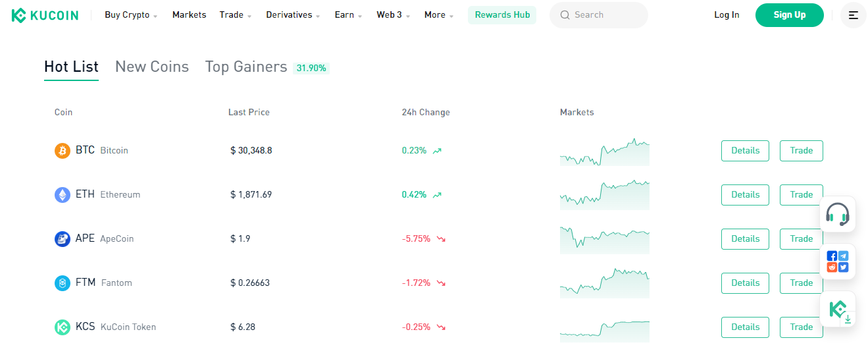Open Details for Ethereum
Image resolution: width=868 pixels, height=359 pixels.
pyautogui.click(x=745, y=195)
